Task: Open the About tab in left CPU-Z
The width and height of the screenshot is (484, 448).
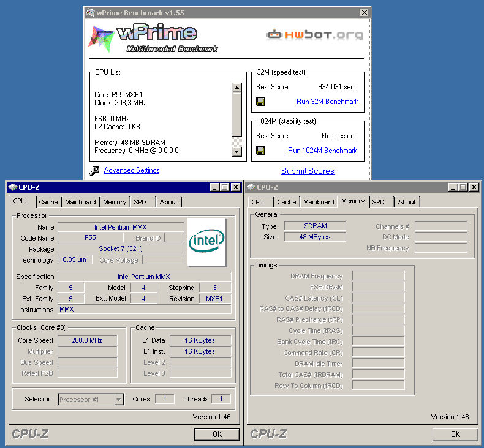Action: coord(168,202)
